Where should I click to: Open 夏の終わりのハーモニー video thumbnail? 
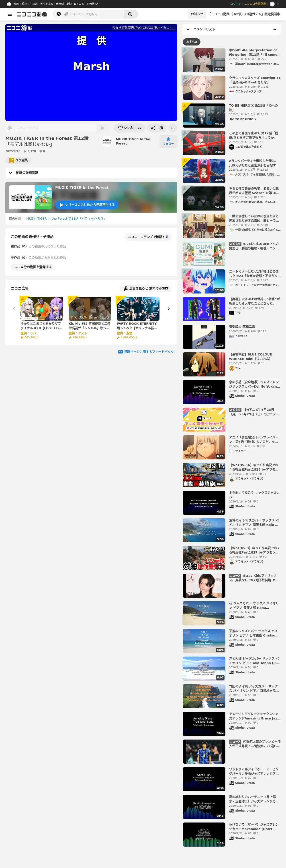[204, 807]
